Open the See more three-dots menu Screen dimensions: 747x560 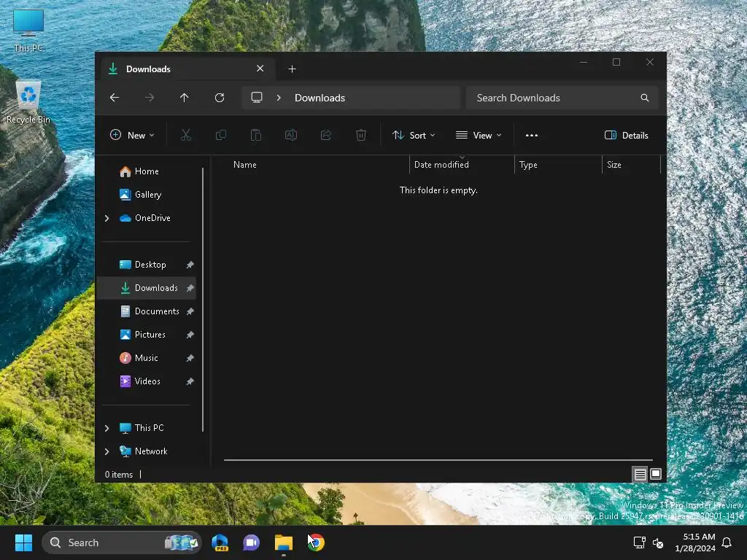(532, 135)
